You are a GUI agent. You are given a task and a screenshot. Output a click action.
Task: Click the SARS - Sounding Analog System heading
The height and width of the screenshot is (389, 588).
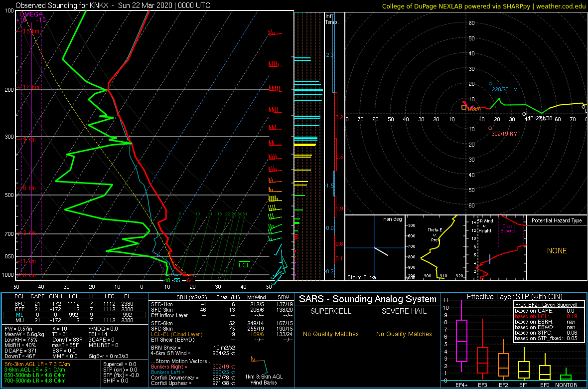click(x=368, y=299)
